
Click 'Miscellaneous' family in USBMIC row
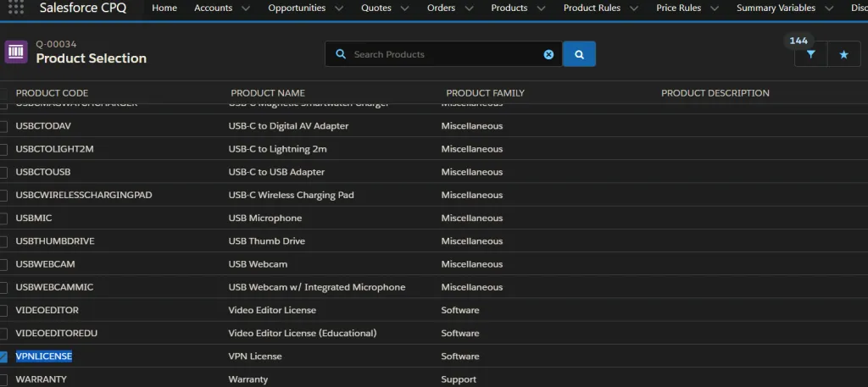[471, 218]
